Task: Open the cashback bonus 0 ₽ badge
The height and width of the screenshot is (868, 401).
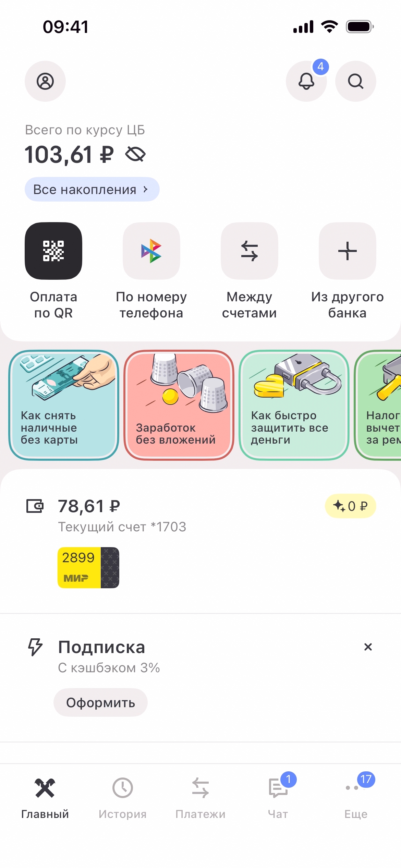Action: (350, 506)
